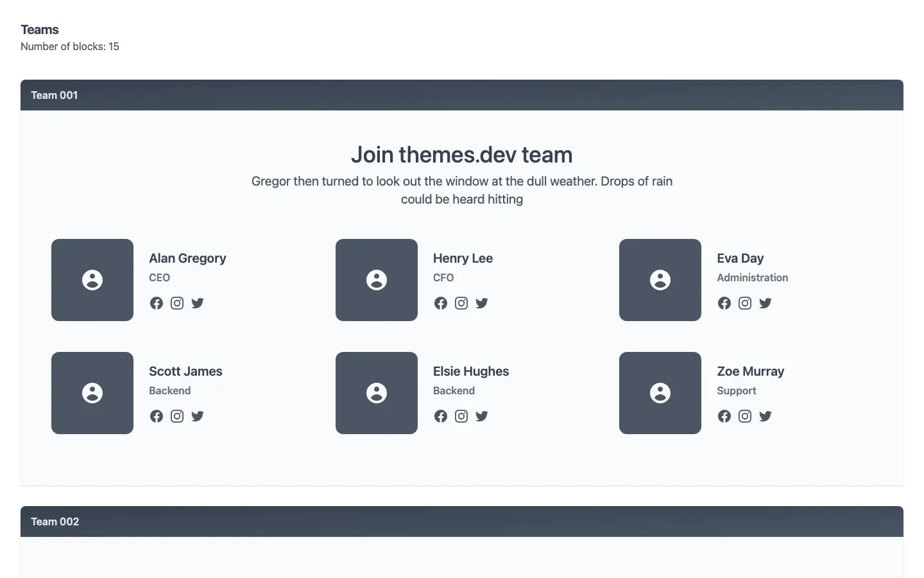Click Eva Day's Facebook icon

[724, 303]
